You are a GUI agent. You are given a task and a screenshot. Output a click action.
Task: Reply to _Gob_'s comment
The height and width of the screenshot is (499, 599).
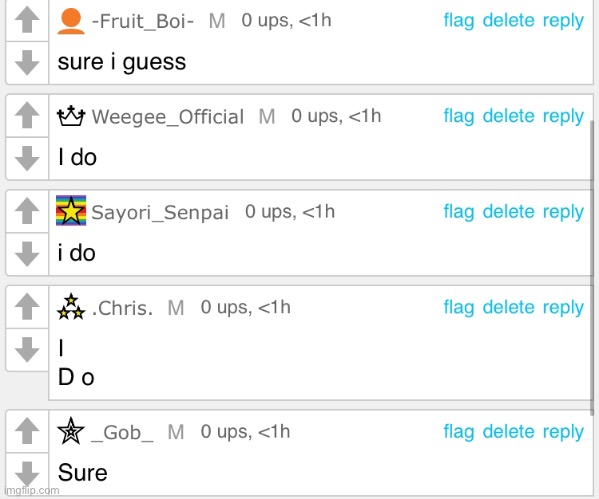coord(563,432)
